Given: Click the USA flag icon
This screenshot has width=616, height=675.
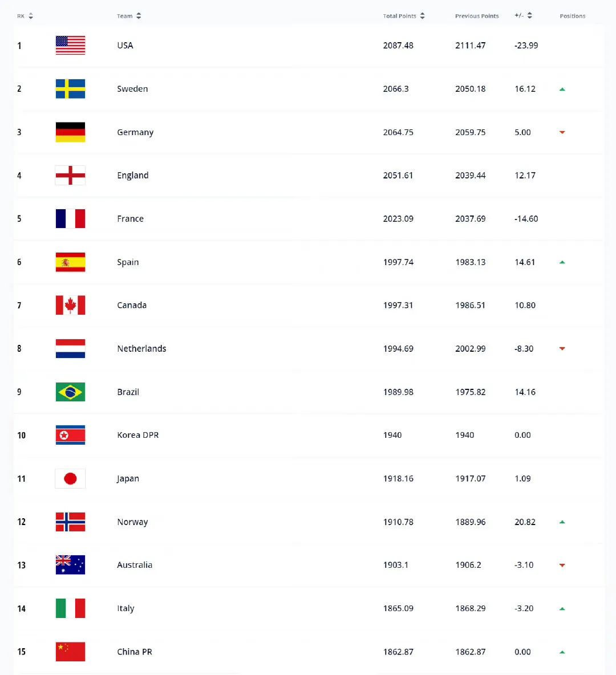Looking at the screenshot, I should coord(70,45).
